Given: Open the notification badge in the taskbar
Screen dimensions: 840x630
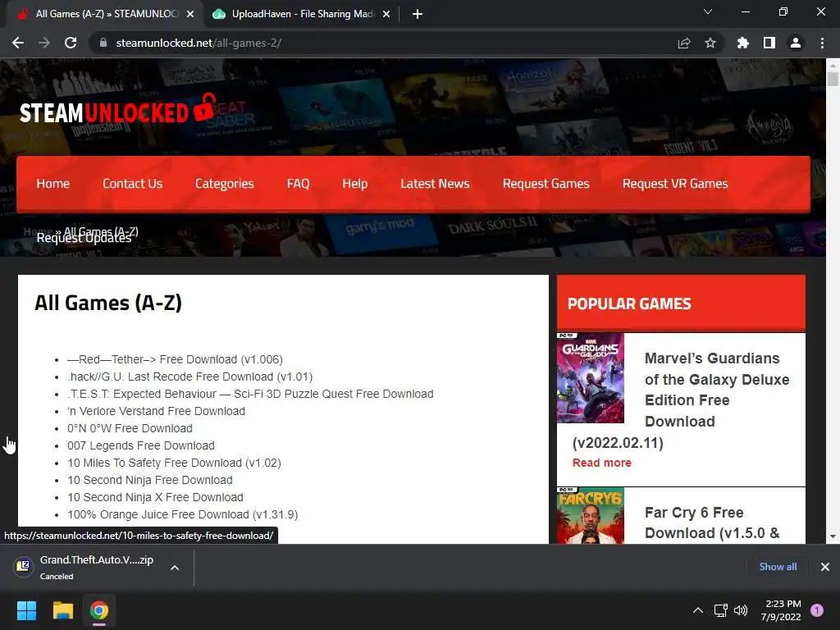Looking at the screenshot, I should [x=817, y=610].
